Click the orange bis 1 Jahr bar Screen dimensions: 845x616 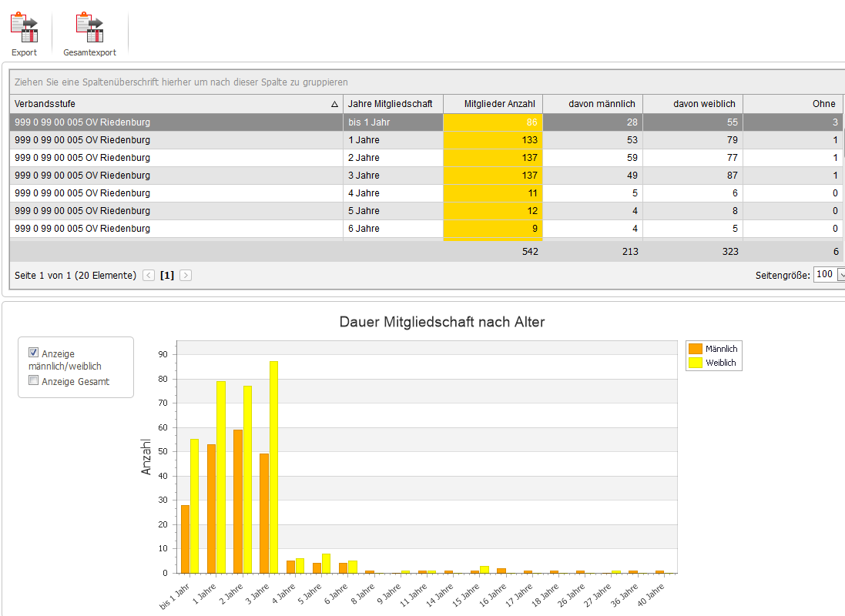[x=186, y=539]
